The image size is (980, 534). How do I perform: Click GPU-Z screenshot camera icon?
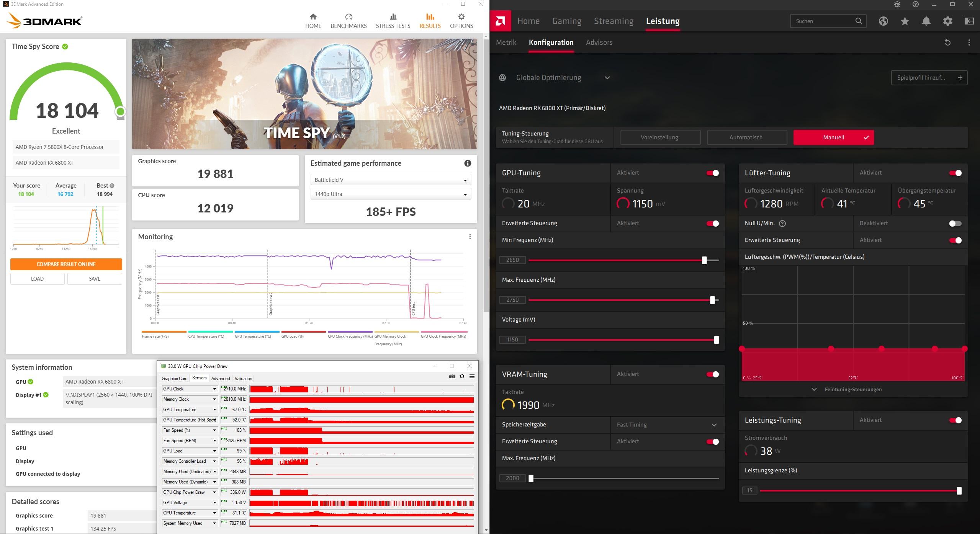(x=452, y=376)
